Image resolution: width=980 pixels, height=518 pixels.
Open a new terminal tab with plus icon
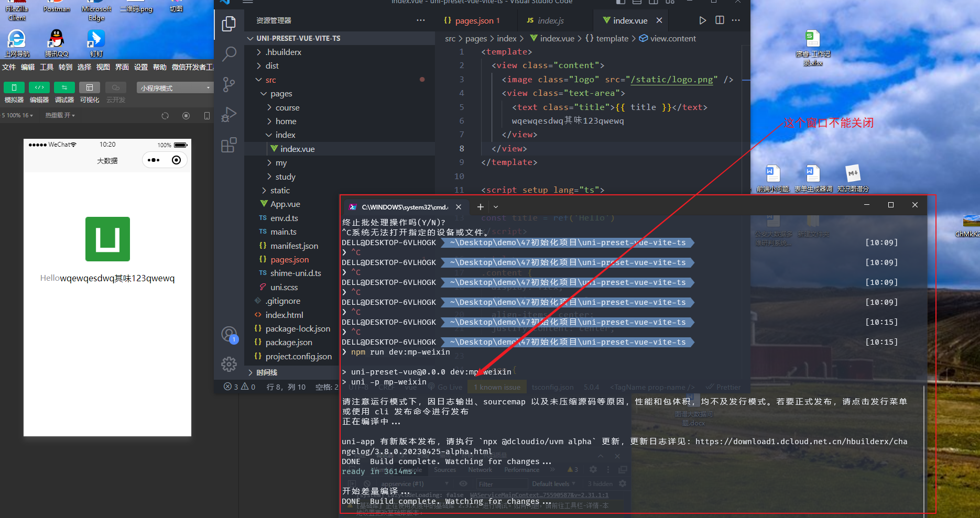click(480, 207)
